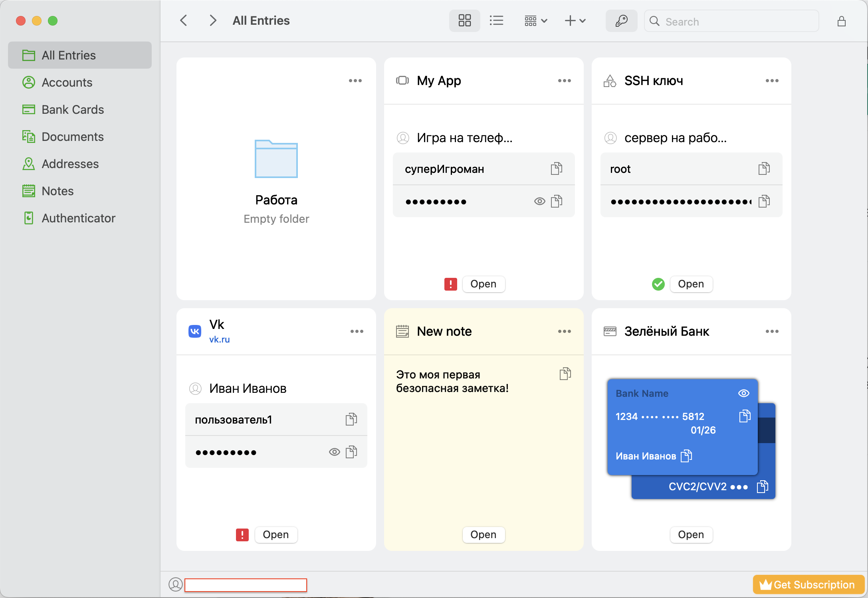Image resolution: width=868 pixels, height=598 pixels.
Task: Click SSH ключ shapes icon
Action: pyautogui.click(x=610, y=81)
